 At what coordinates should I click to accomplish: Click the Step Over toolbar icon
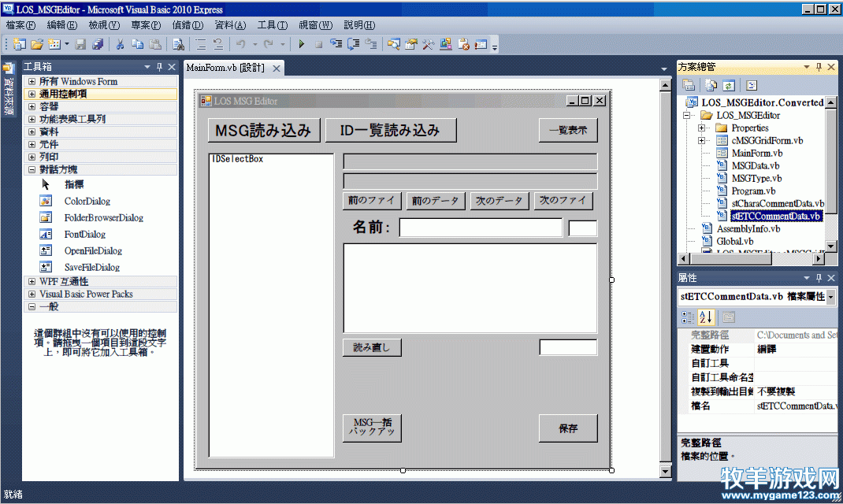[x=353, y=44]
